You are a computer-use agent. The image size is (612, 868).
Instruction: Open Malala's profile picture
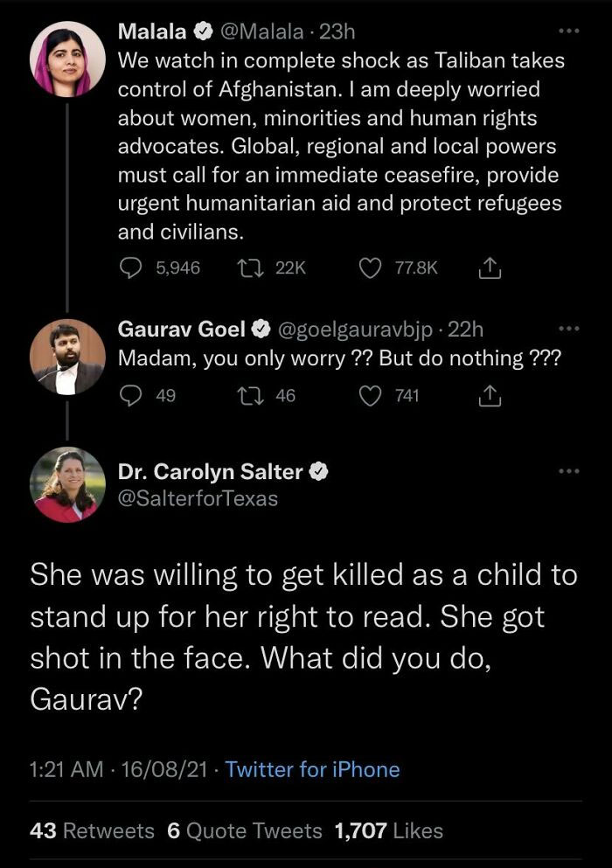coord(67,58)
